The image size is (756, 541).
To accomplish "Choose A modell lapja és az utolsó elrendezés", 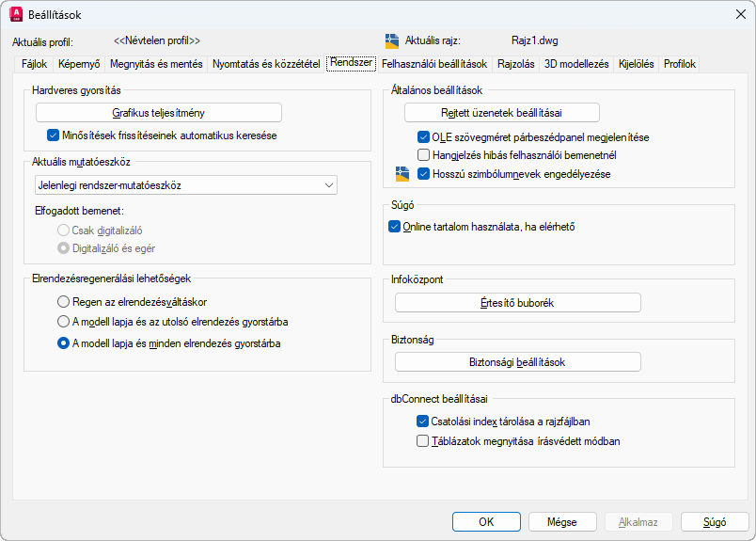I will click(x=63, y=322).
